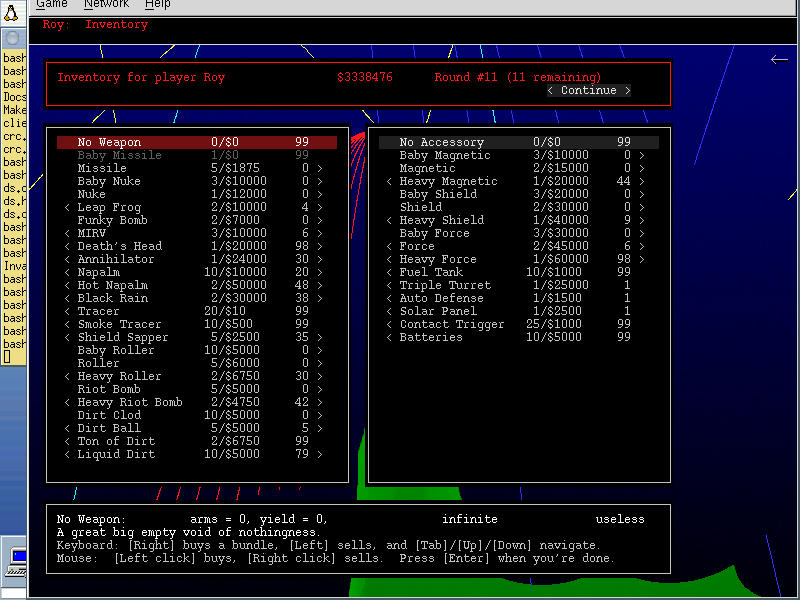The height and width of the screenshot is (600, 800).
Task: Sell Heavy Roller with its left arrow
Action: point(67,377)
